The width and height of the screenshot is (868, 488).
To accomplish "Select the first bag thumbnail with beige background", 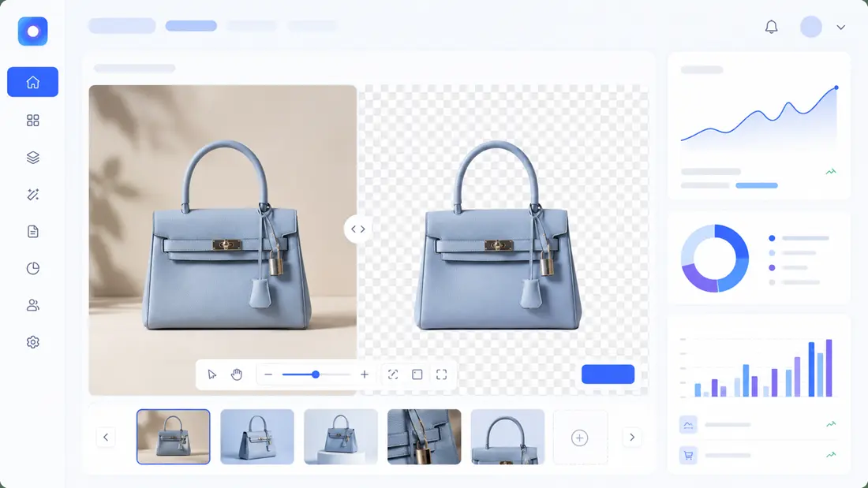I will click(x=174, y=437).
